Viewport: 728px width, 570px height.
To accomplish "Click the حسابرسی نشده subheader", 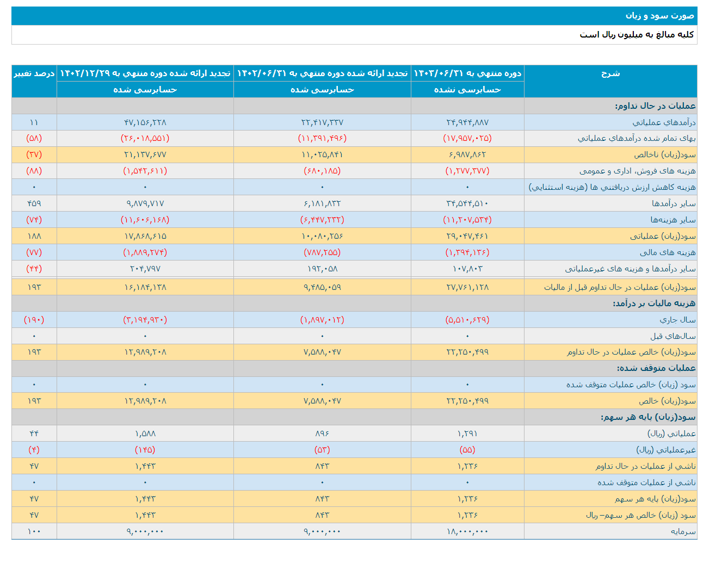I will [x=468, y=90].
